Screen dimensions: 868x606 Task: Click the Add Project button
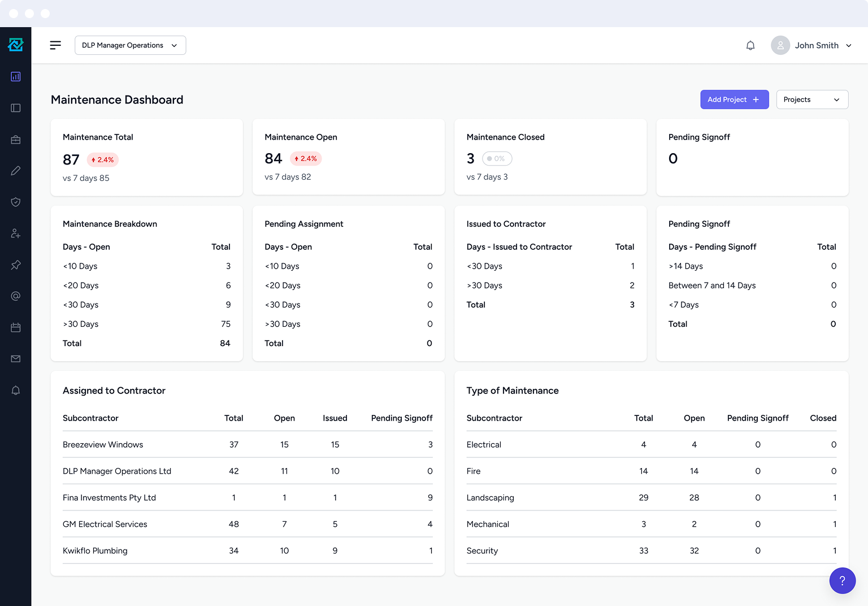(x=734, y=99)
